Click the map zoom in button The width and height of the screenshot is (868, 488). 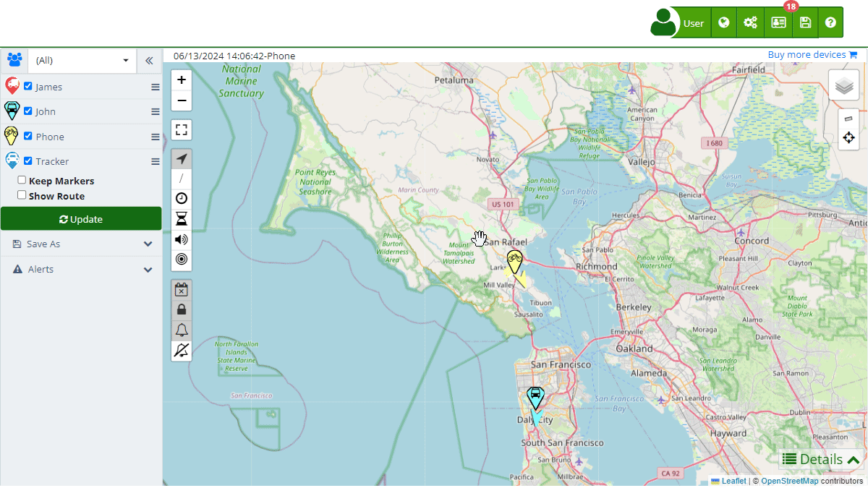click(x=182, y=80)
